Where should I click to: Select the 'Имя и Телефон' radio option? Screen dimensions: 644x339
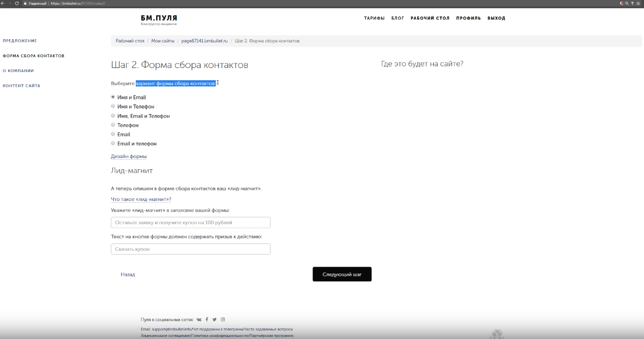(x=113, y=106)
